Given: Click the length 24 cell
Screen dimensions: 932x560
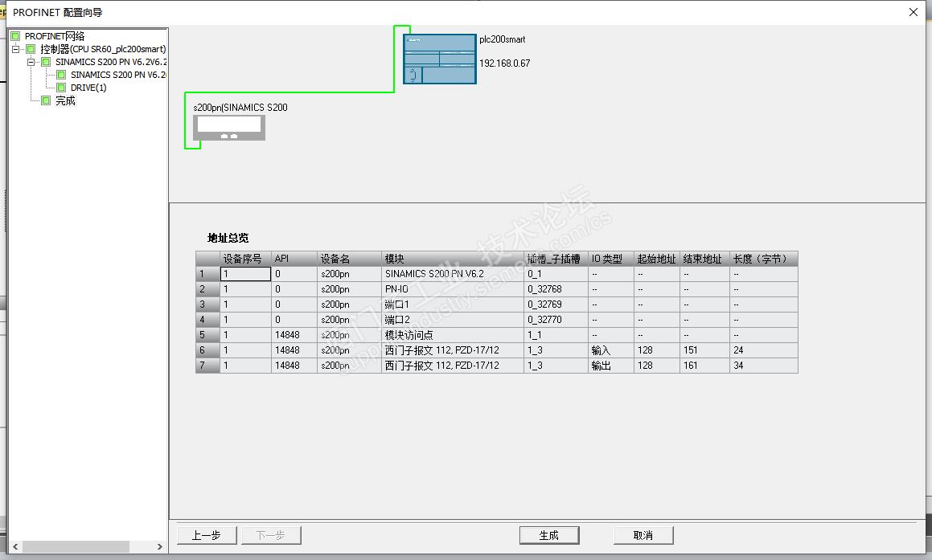Looking at the screenshot, I should [765, 350].
